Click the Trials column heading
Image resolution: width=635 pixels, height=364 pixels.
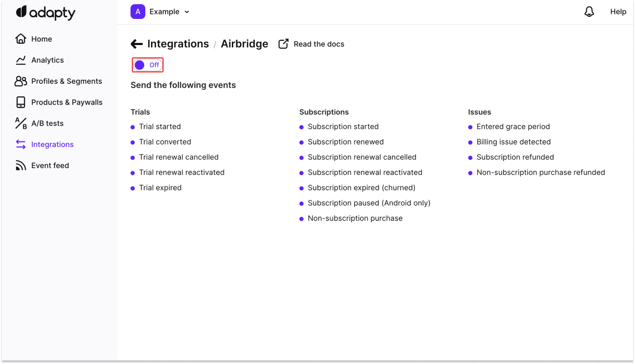pos(140,112)
